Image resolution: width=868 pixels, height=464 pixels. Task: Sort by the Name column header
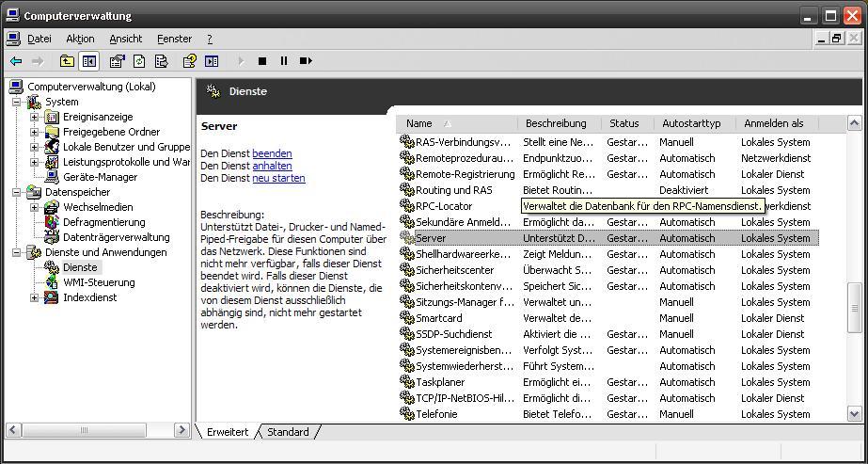tap(457, 123)
